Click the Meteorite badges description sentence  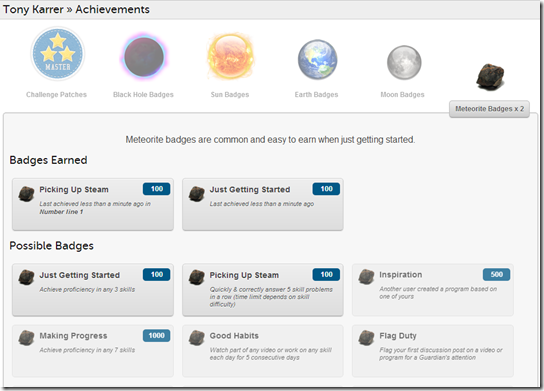coord(270,139)
